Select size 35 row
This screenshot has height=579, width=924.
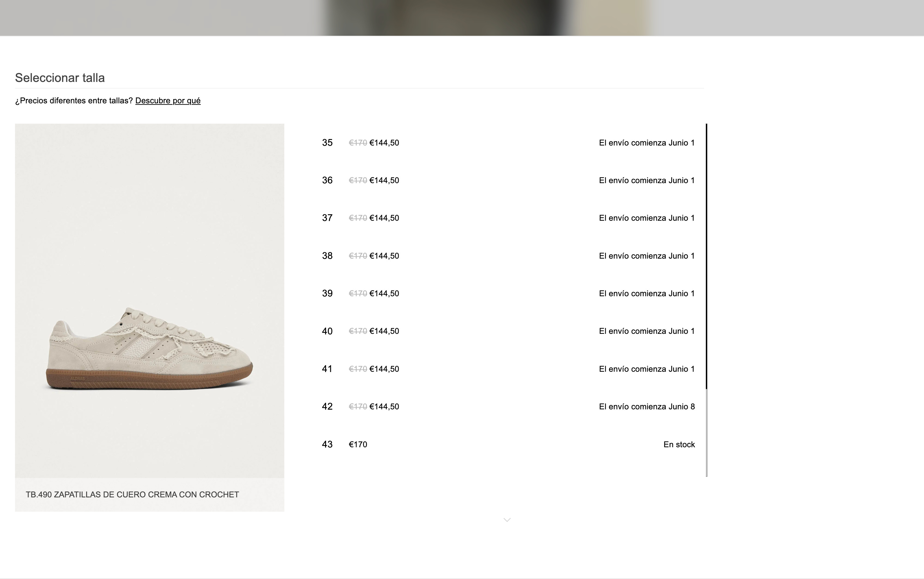(x=508, y=142)
